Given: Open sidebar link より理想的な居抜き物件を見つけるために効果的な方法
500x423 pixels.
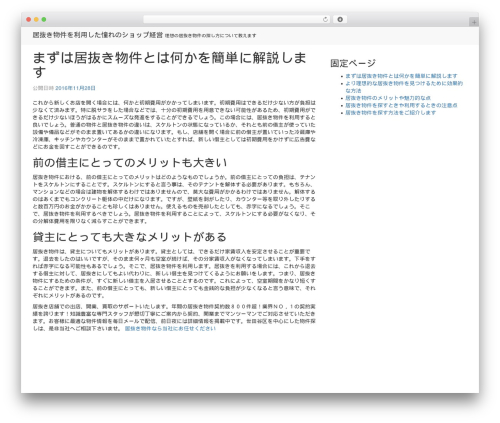Looking at the screenshot, I should pos(404,87).
